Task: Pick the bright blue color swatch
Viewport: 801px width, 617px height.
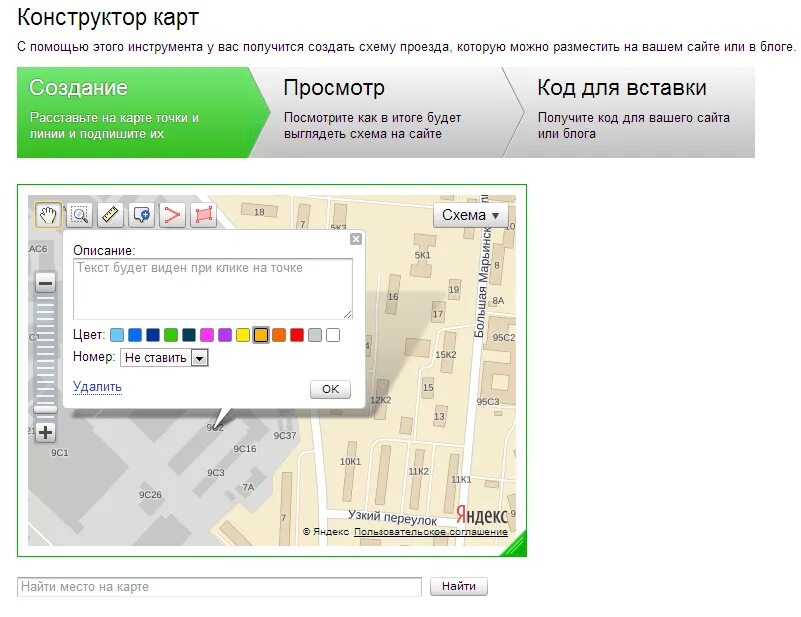Action: (135, 335)
